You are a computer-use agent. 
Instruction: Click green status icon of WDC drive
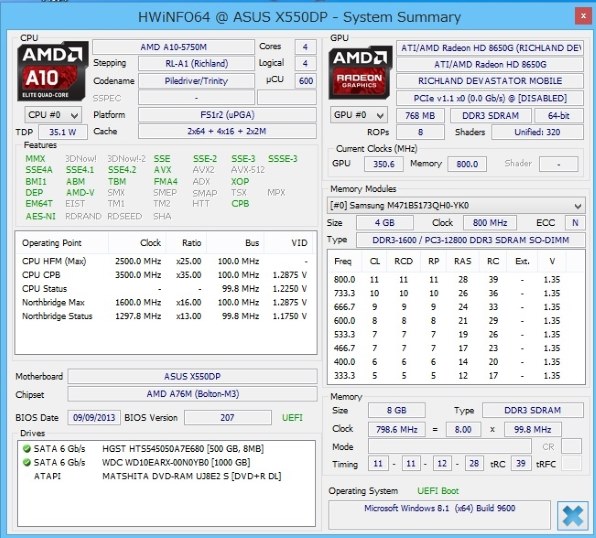(27, 463)
